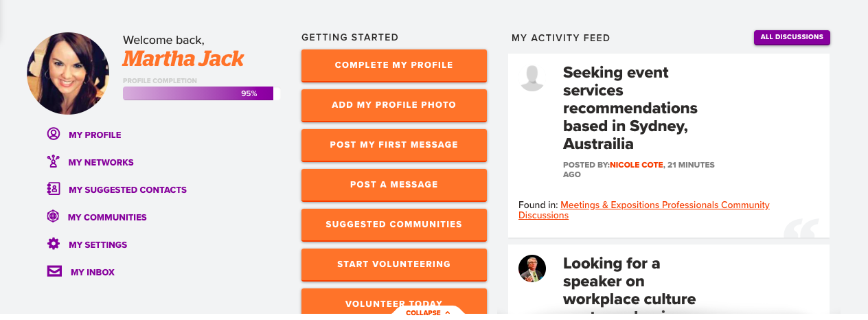Viewport: 868px width, 320px height.
Task: Click the Start Volunteering button
Action: (x=393, y=264)
